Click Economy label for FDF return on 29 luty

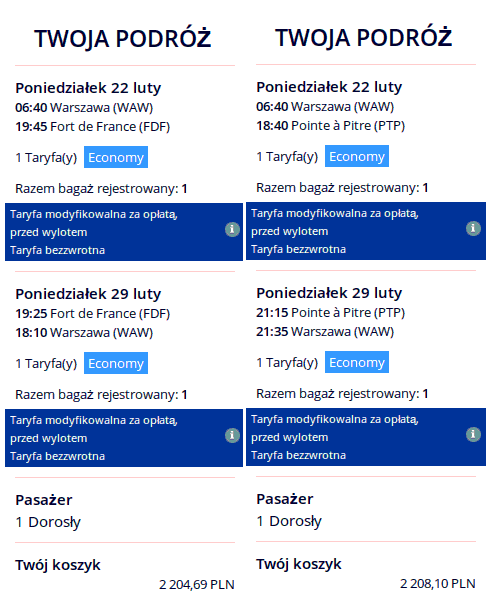click(116, 363)
